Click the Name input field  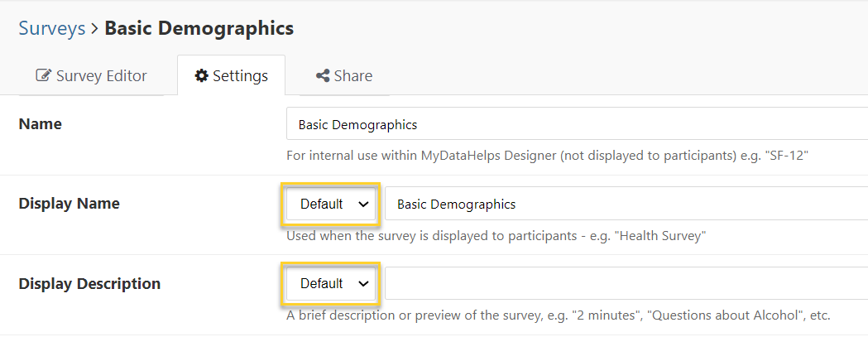point(577,124)
